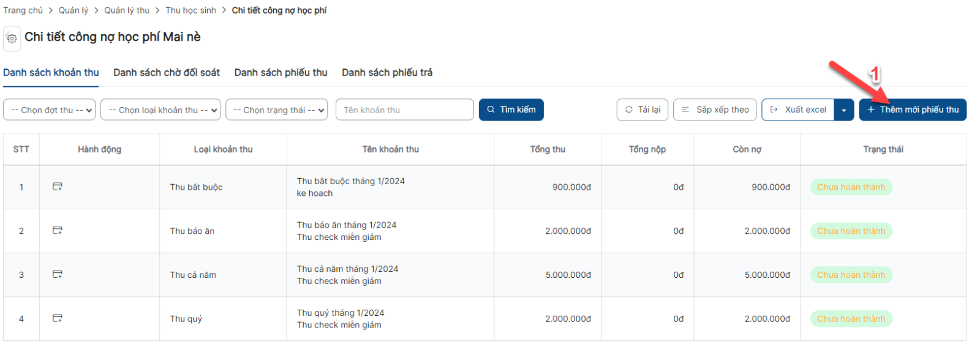Image resolution: width=980 pixels, height=347 pixels.
Task: Go to Quản lý thu breadcrumb link
Action: (127, 10)
